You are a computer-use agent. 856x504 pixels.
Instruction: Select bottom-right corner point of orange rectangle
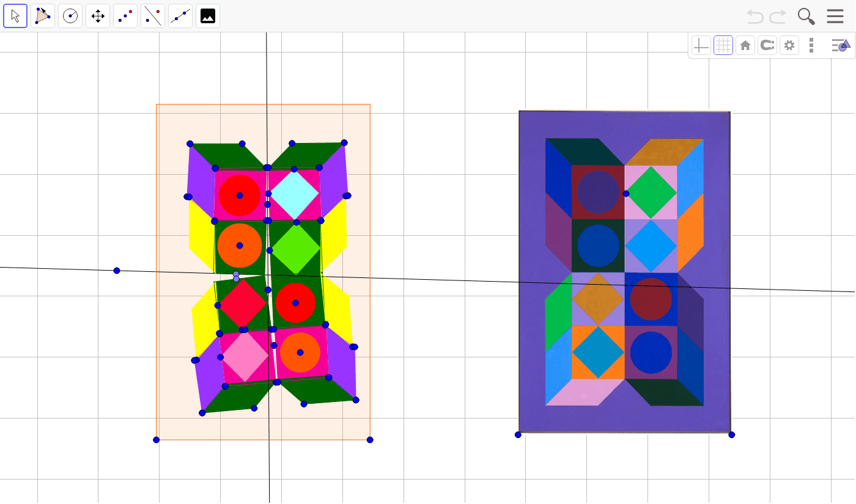370,440
